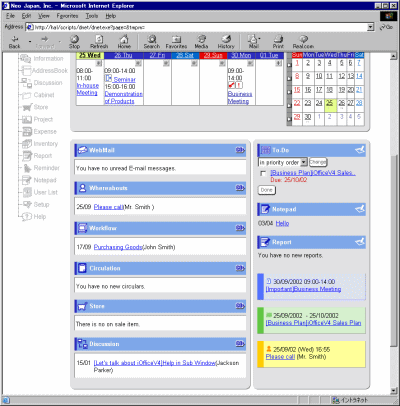Click the To Do panel write icon

pos(360,150)
